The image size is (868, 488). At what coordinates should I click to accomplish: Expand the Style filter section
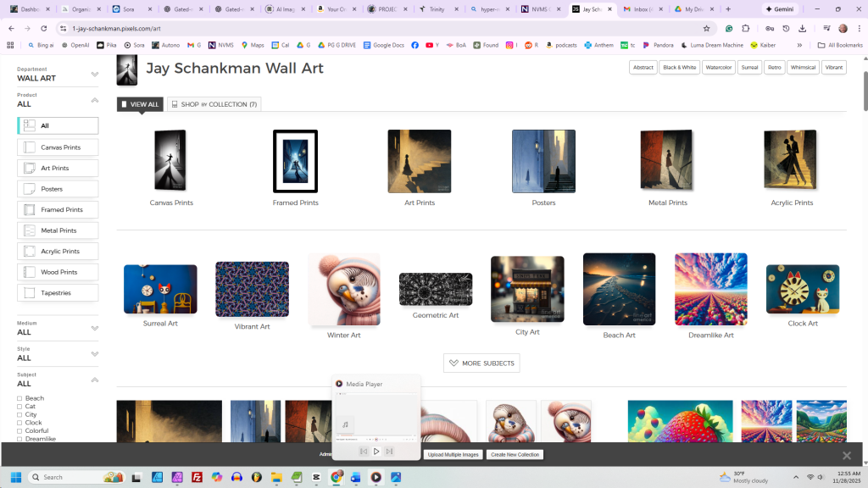(x=95, y=354)
